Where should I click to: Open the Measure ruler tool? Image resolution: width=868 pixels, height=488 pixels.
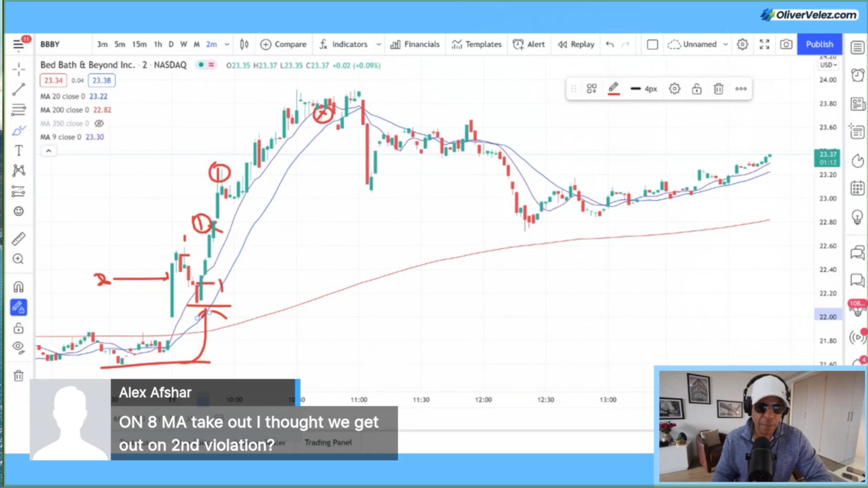point(18,239)
